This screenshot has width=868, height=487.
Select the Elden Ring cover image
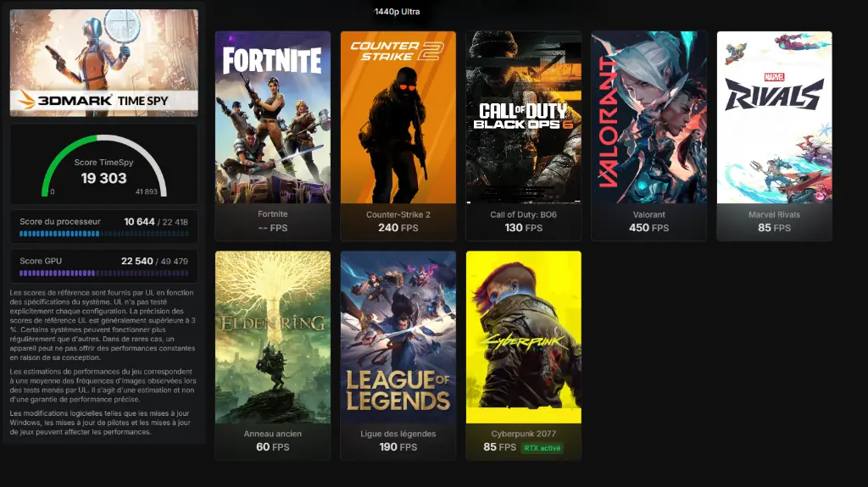pos(273,337)
